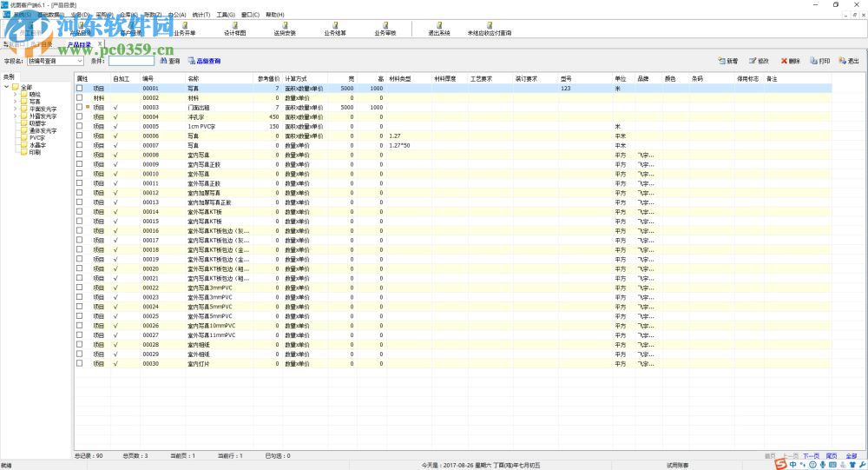
Task: Expand the 写真 tree node
Action: coord(15,102)
